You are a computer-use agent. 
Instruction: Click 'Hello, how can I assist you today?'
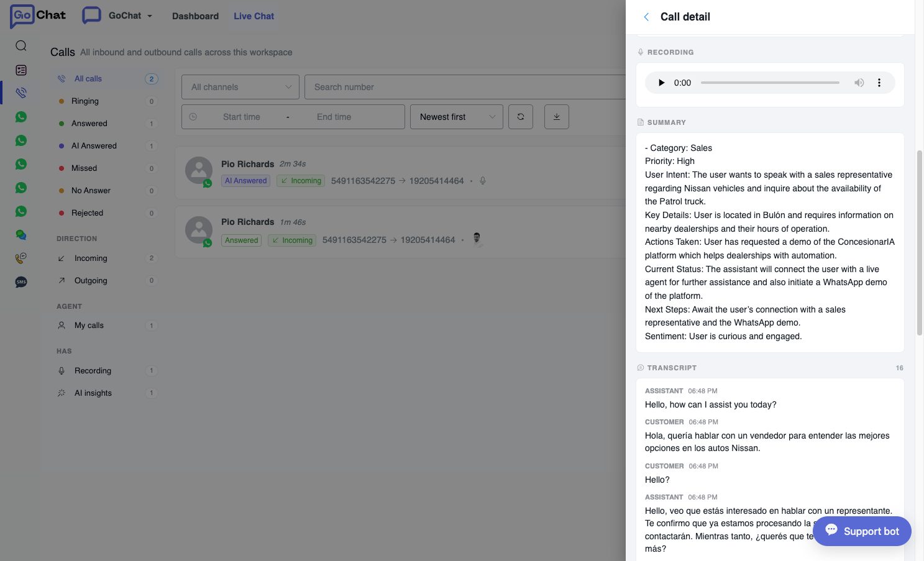(x=711, y=404)
